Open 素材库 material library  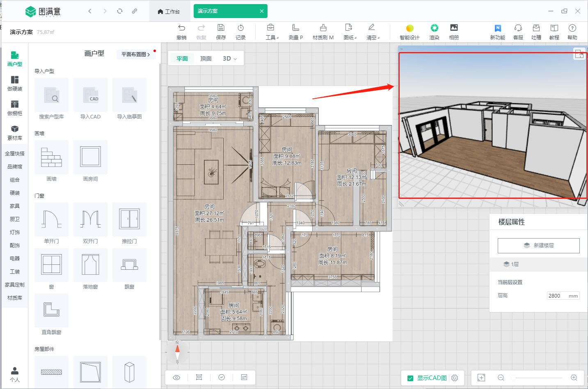coord(15,132)
